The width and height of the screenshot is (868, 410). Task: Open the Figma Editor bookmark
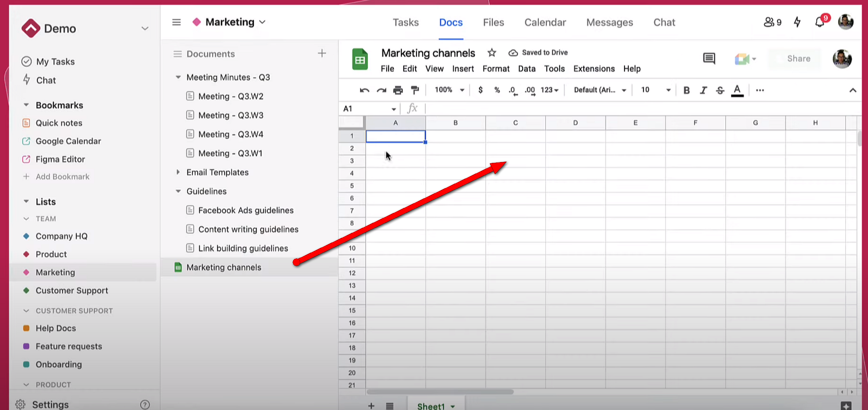point(53,159)
